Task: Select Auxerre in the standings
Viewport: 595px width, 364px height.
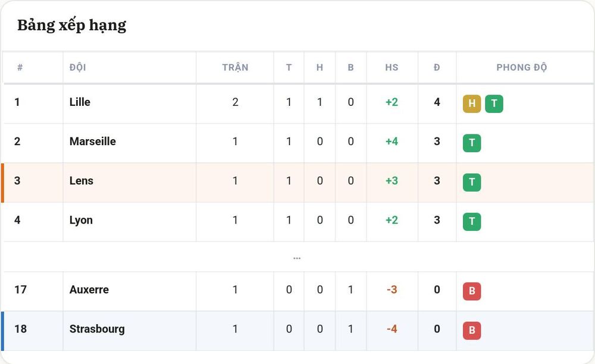Action: click(89, 290)
